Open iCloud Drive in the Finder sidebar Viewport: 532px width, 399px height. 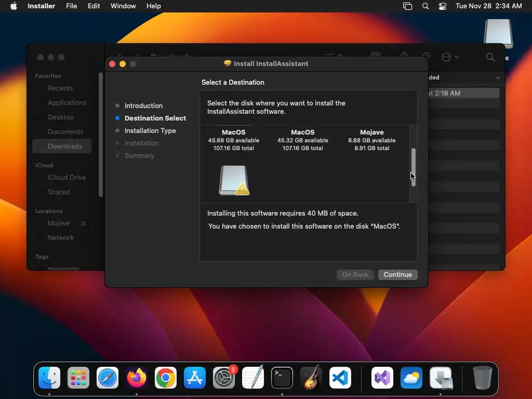coord(67,178)
